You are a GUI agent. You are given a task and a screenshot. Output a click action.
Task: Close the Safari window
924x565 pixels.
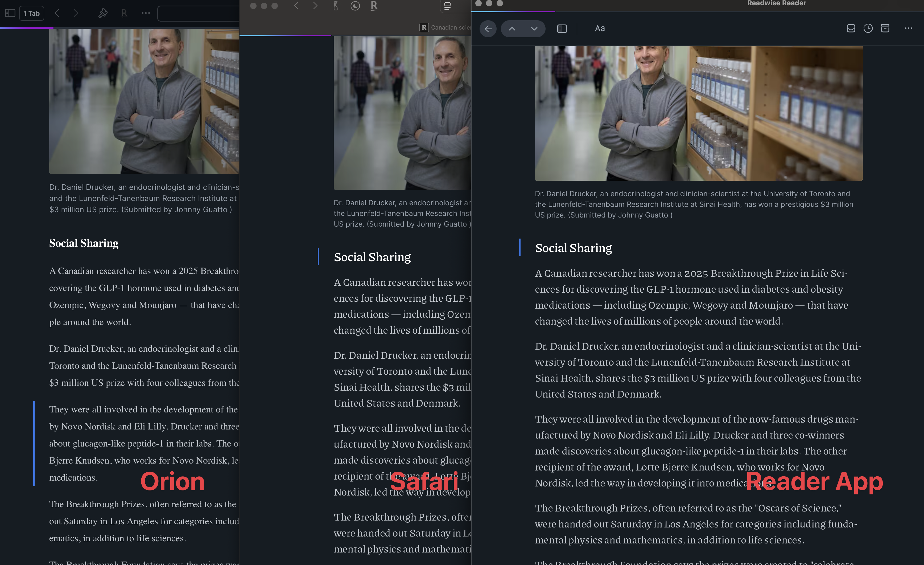[x=253, y=6]
